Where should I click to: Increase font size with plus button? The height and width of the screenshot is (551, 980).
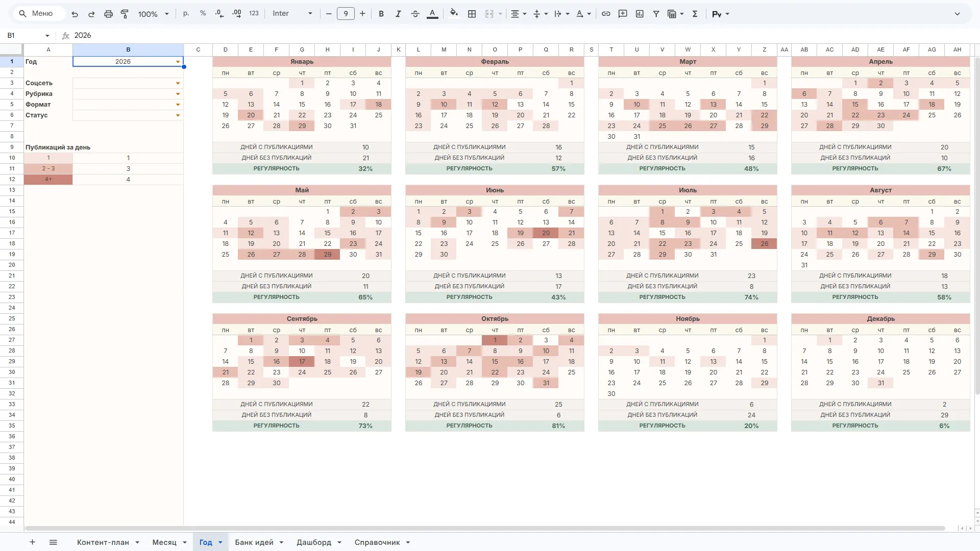click(x=362, y=14)
